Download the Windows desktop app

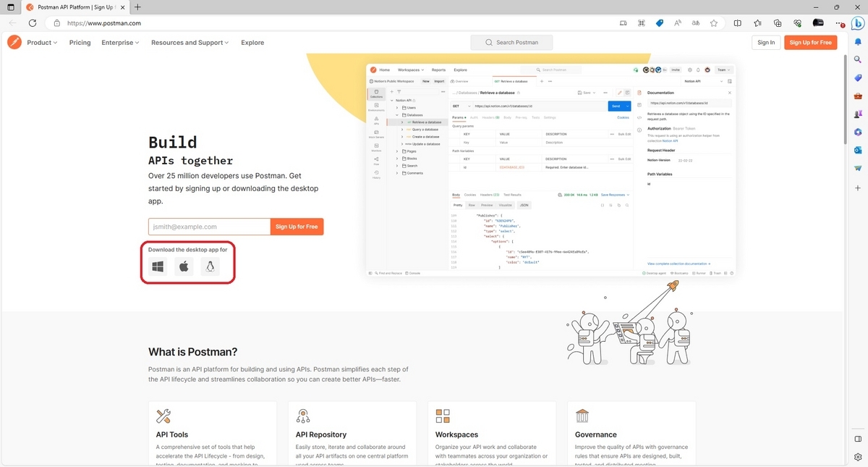[x=158, y=266]
